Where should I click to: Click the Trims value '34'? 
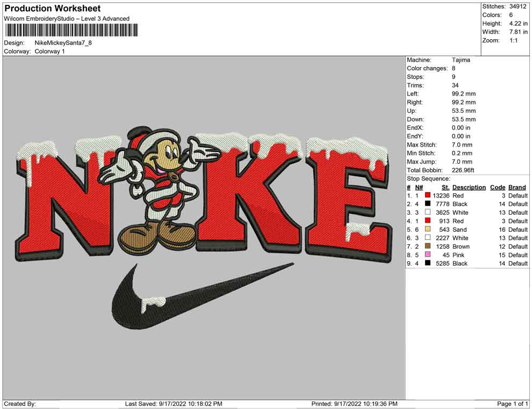point(455,85)
